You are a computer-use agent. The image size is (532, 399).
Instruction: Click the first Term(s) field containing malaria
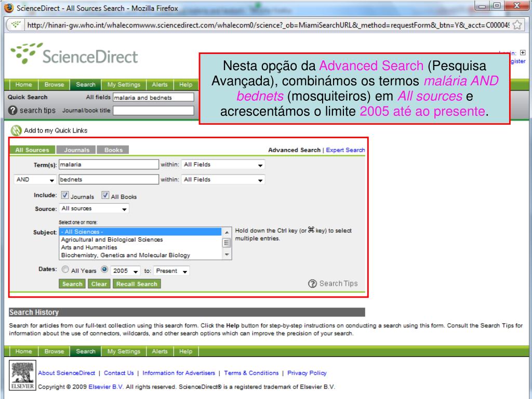109,165
